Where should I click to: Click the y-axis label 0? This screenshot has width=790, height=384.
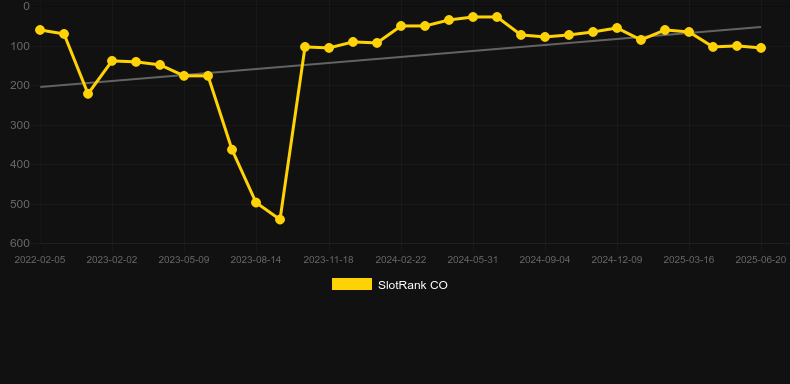coord(27,7)
